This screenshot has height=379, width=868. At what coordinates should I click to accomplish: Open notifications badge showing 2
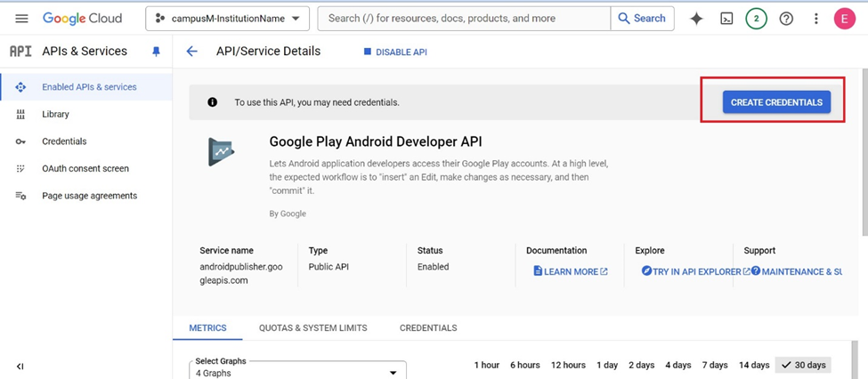(x=756, y=19)
